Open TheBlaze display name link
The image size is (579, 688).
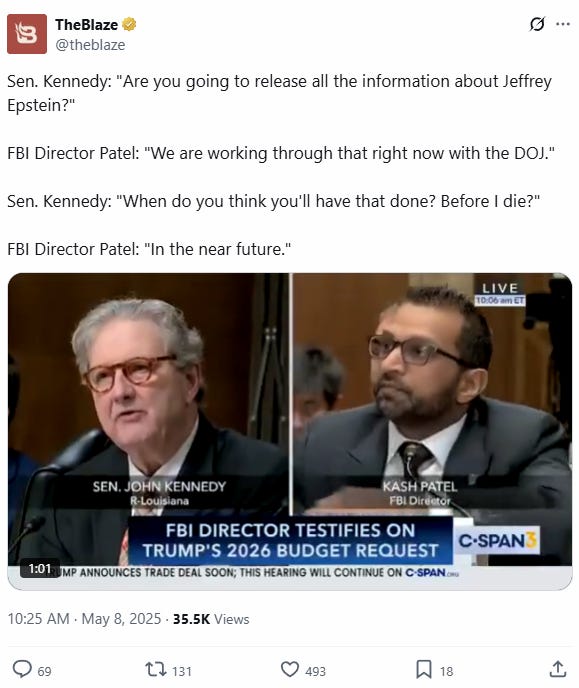click(x=86, y=25)
